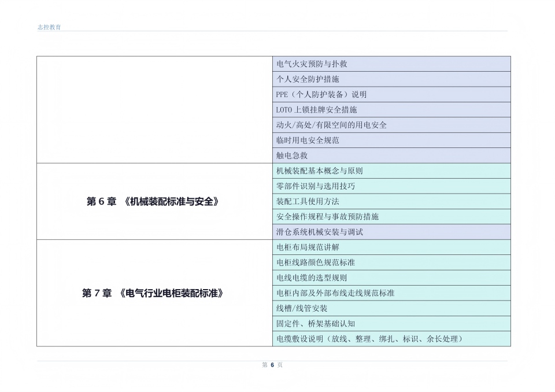
Task: Click the 安全操作规程与事故预防措施 cell
Action: 391,217
